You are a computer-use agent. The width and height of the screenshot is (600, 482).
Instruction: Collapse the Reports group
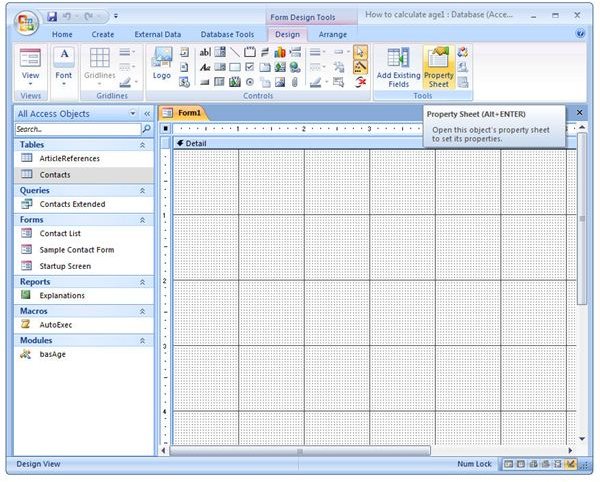[x=142, y=282]
